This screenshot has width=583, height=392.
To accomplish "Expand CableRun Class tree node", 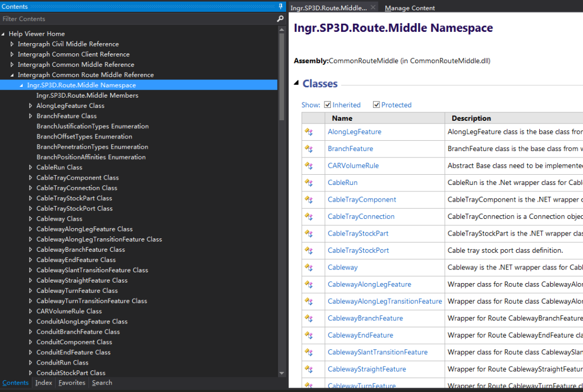I will pyautogui.click(x=30, y=168).
